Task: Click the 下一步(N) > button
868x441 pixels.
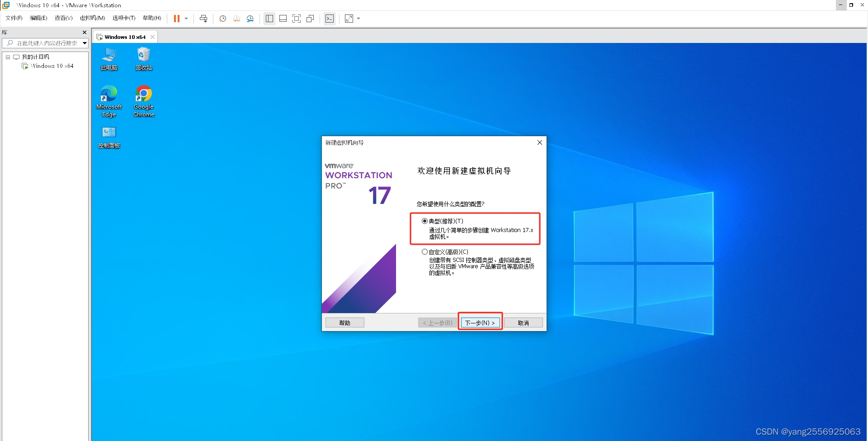Action: click(480, 323)
